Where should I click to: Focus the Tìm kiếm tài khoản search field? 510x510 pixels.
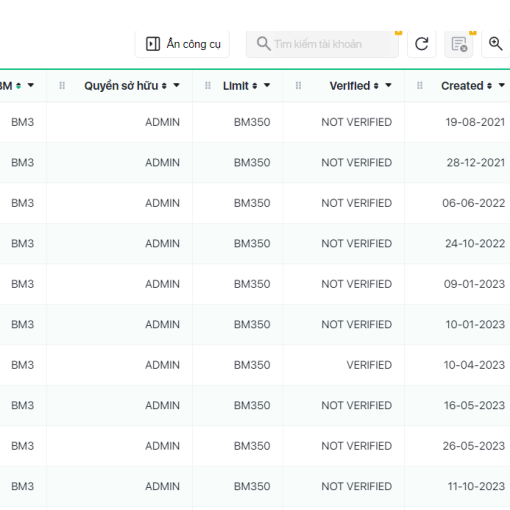click(322, 44)
